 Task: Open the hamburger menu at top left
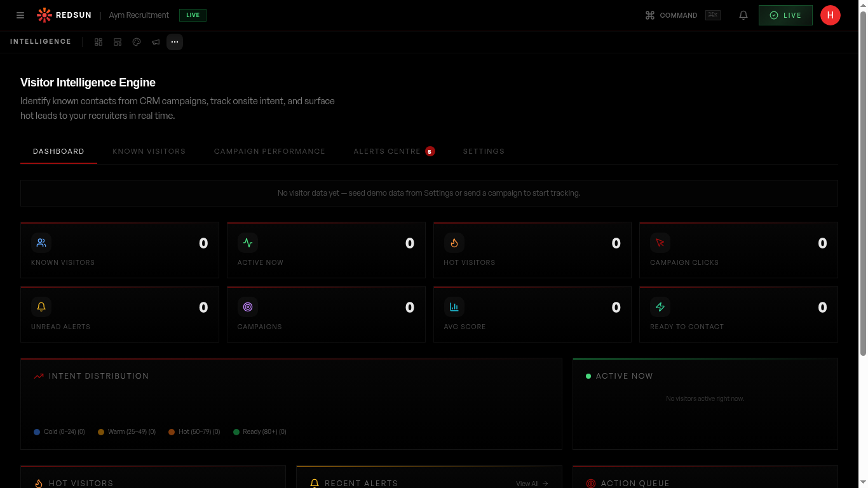(20, 15)
